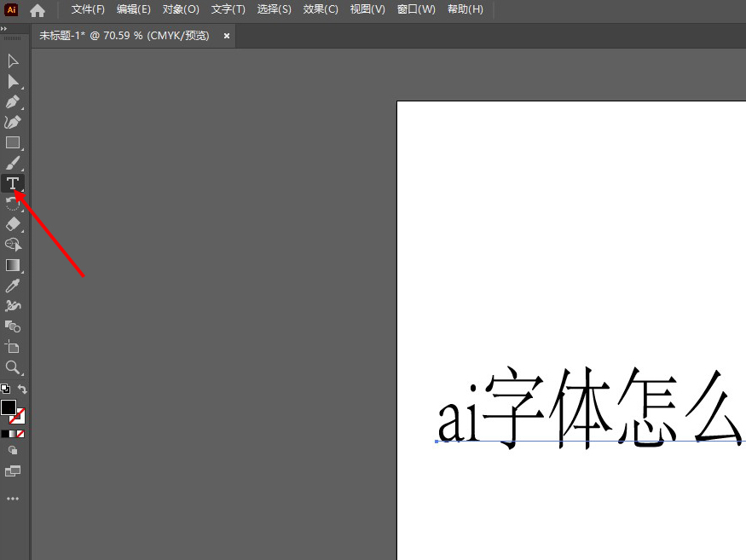This screenshot has width=746, height=560.
Task: Open the 文件(F) menu
Action: [88, 9]
